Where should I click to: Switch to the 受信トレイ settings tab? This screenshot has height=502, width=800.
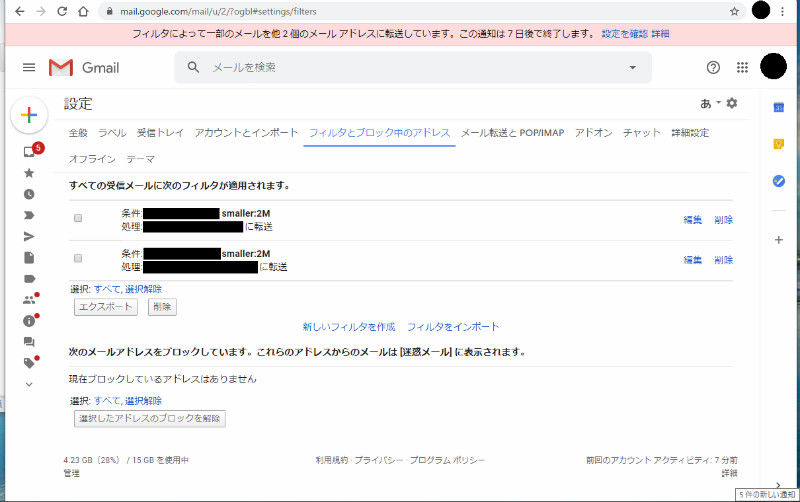(160, 133)
